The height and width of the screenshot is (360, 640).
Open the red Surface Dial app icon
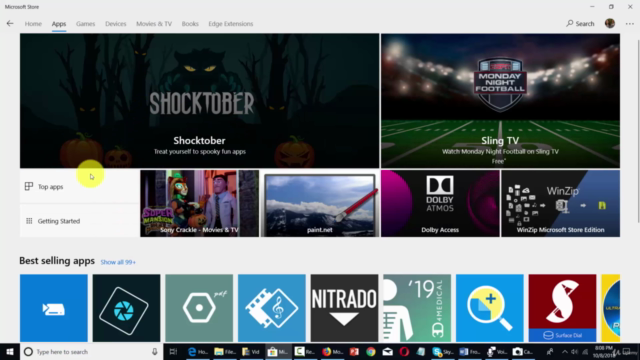(562, 308)
